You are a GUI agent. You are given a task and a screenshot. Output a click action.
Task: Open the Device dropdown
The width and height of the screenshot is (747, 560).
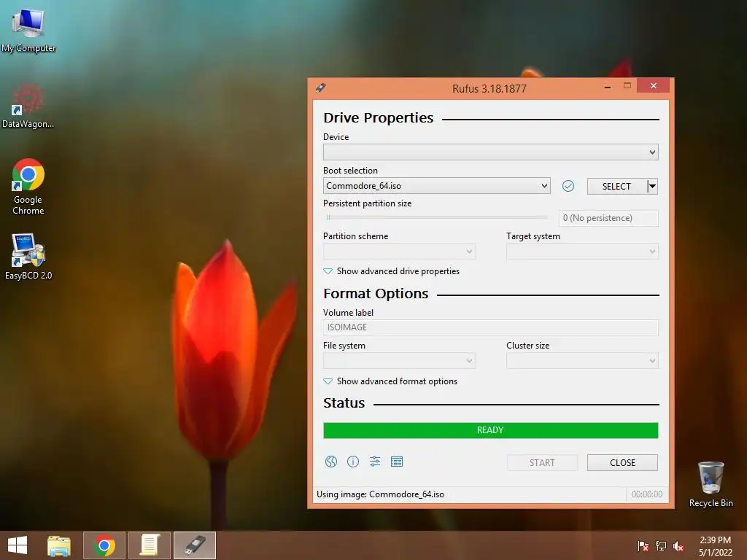pyautogui.click(x=491, y=152)
